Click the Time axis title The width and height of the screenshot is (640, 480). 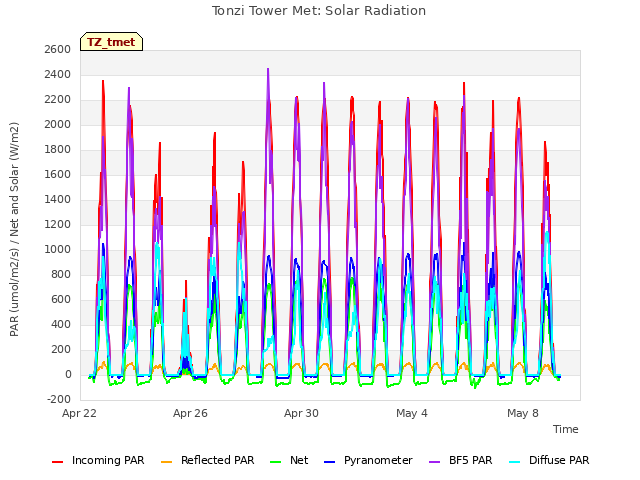tap(566, 429)
